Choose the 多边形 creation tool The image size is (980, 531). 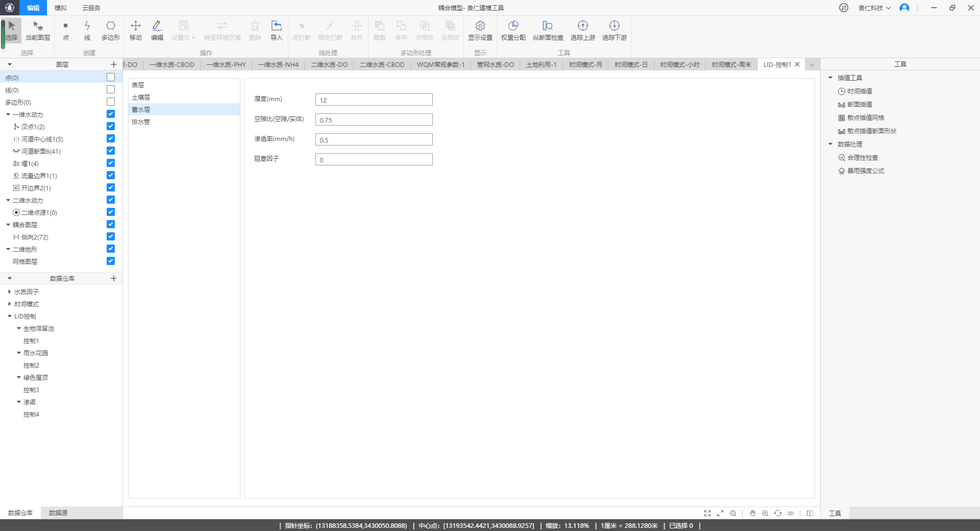coord(111,31)
